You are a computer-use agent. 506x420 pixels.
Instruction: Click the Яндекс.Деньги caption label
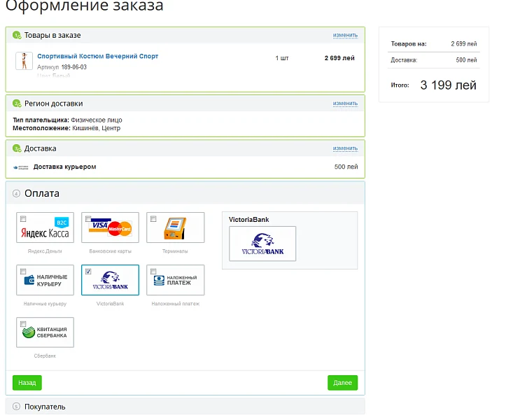pyautogui.click(x=45, y=251)
